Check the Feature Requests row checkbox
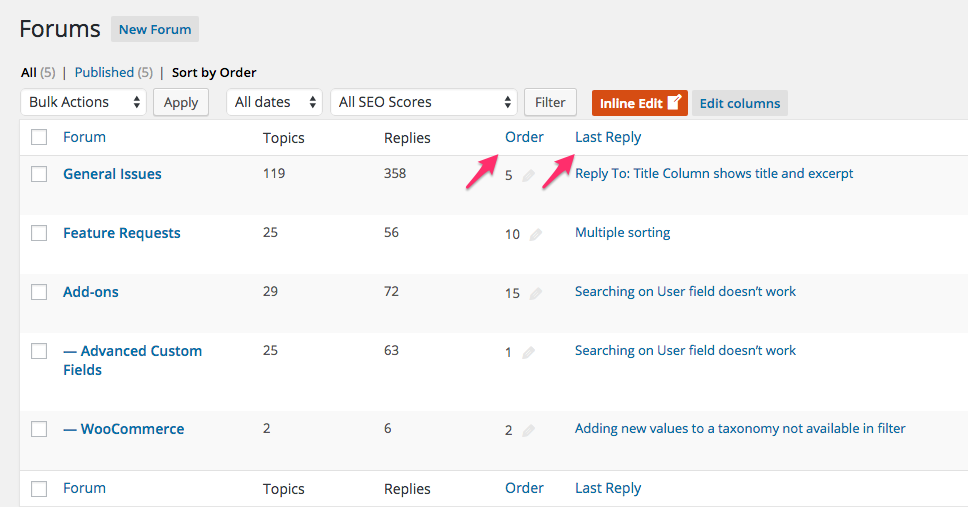Screen dimensions: 968x507 (39, 233)
